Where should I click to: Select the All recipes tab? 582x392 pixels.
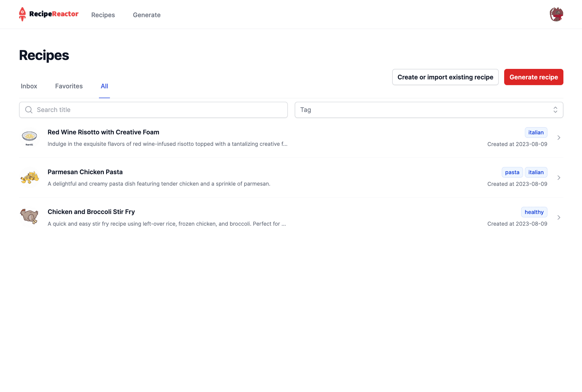104,86
